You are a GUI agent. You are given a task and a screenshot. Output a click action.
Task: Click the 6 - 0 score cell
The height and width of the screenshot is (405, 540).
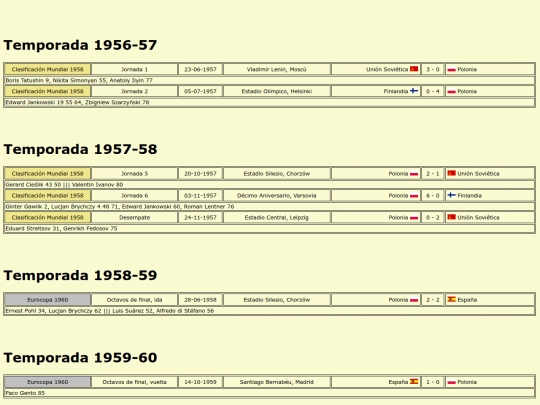pos(433,196)
